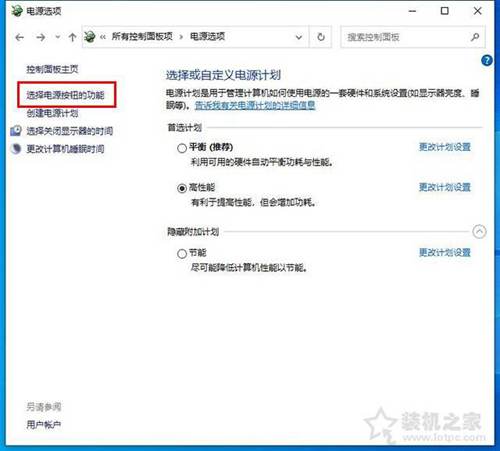The image size is (500, 451).
Task: Click the moon icon beside 更改计算机睡眠时间
Action: tap(16, 149)
